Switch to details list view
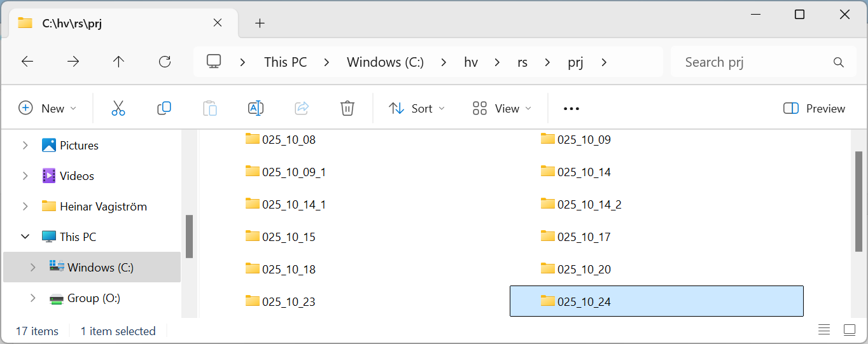This screenshot has width=868, height=344. point(824,330)
